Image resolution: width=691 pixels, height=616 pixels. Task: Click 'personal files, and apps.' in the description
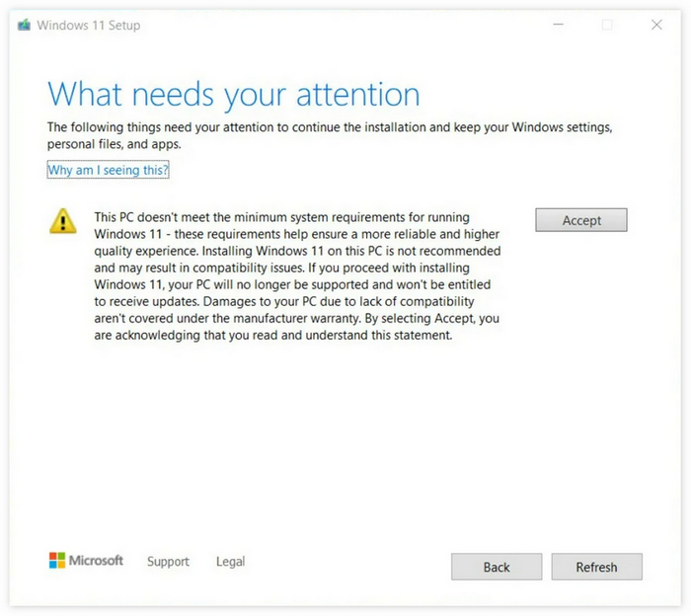(x=115, y=144)
